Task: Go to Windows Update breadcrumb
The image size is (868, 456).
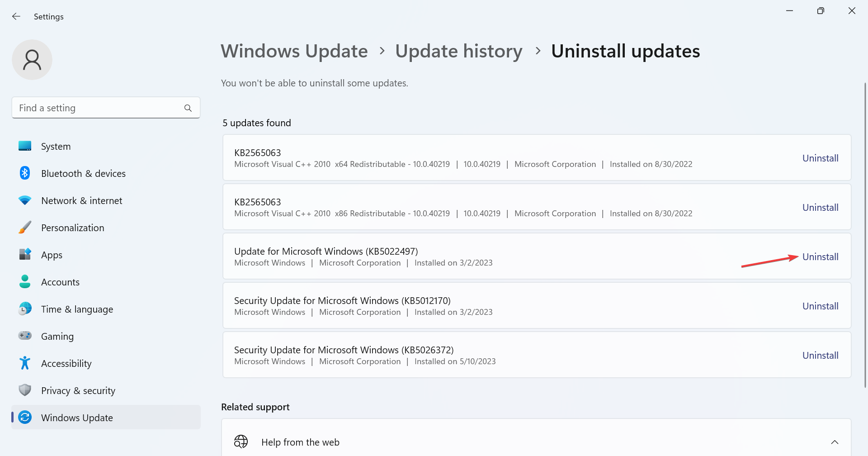Action: point(294,51)
